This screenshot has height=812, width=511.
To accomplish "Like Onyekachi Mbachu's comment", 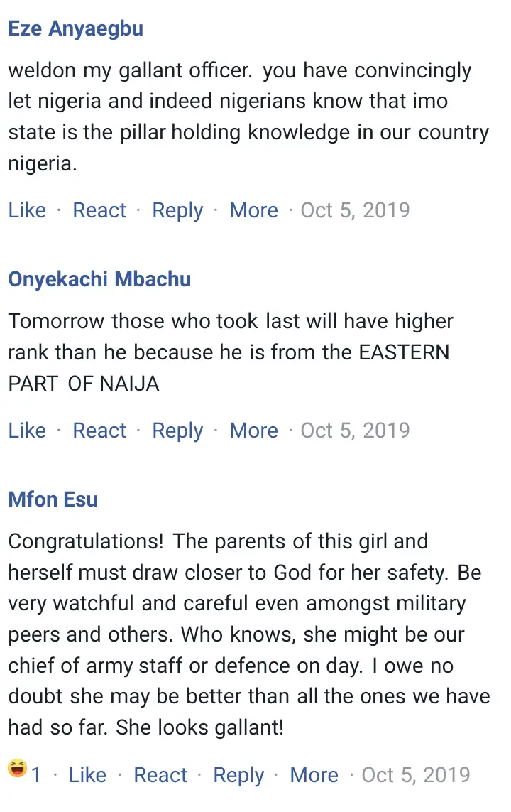I will point(27,431).
